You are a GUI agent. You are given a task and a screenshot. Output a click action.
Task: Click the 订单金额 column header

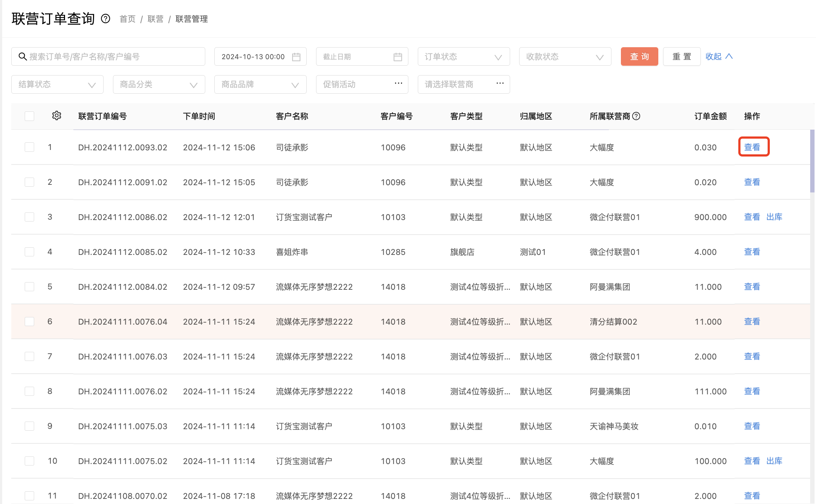pyautogui.click(x=710, y=116)
